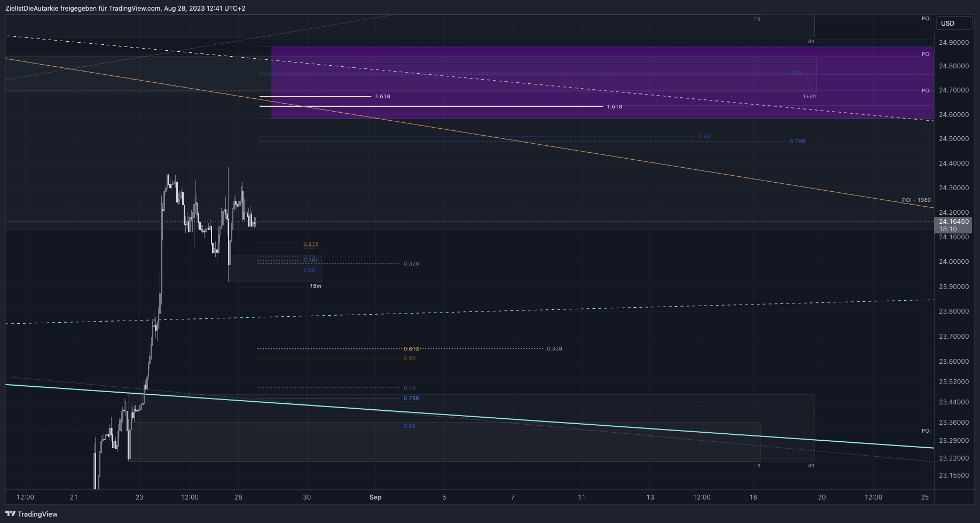980x523 pixels.
Task: Click the 18:10 bar countdown timer
Action: point(948,229)
